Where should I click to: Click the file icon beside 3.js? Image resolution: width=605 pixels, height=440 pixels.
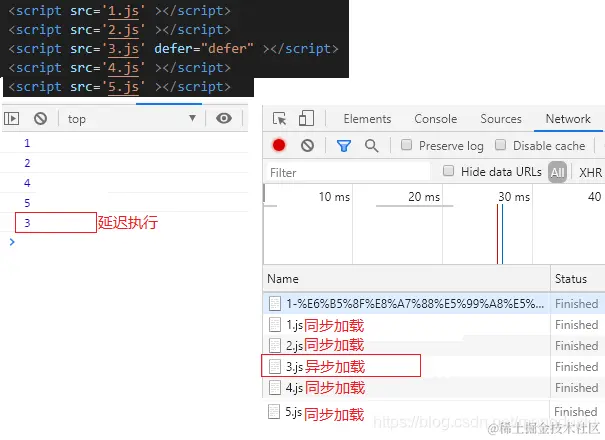[275, 366]
